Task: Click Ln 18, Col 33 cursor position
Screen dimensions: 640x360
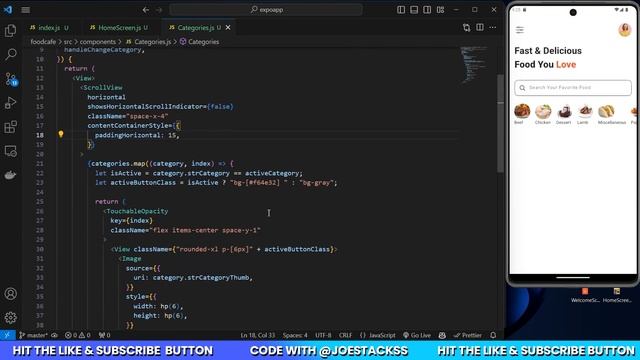Action: (x=258, y=335)
